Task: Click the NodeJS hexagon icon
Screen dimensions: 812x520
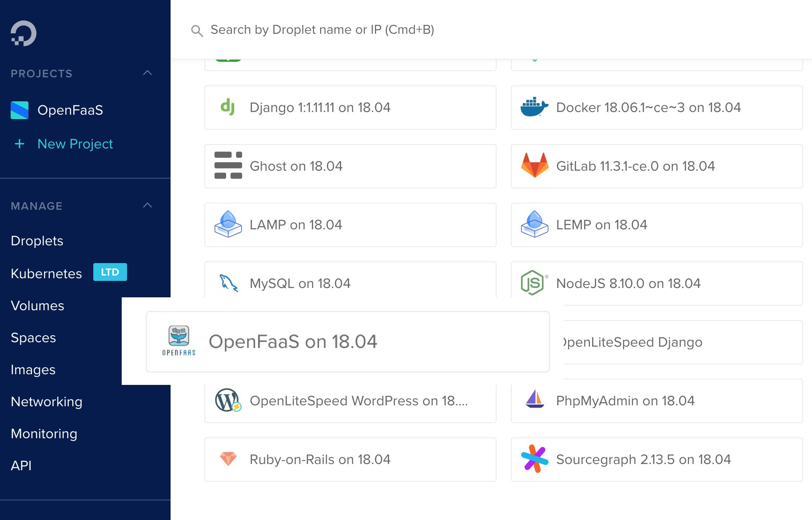Action: click(x=534, y=283)
